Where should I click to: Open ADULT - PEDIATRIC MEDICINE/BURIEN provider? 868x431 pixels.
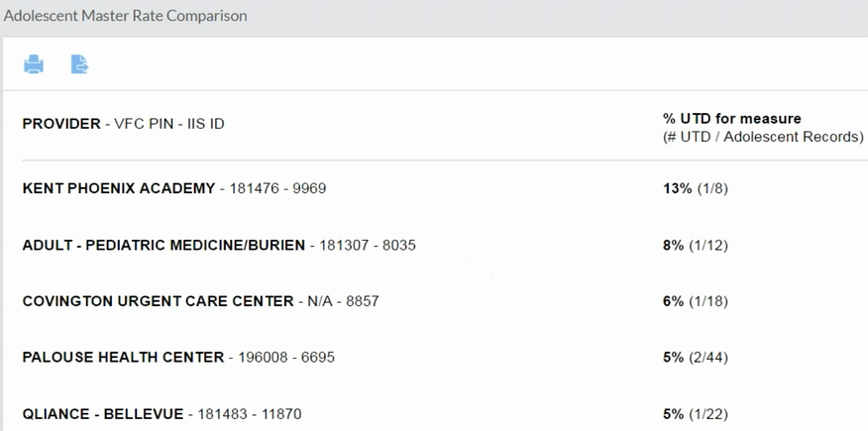pos(163,245)
